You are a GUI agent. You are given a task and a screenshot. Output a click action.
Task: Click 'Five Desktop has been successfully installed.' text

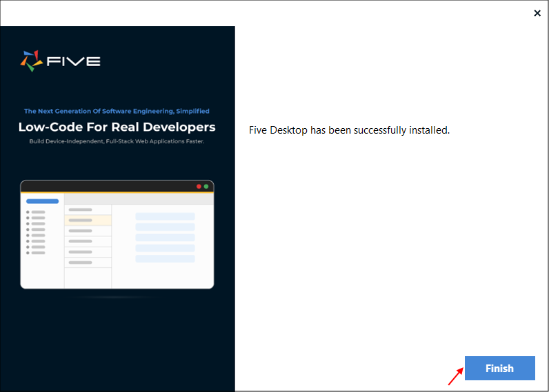point(349,130)
